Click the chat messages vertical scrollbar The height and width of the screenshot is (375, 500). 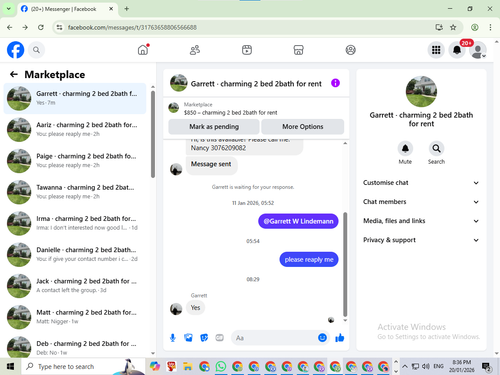[345, 264]
